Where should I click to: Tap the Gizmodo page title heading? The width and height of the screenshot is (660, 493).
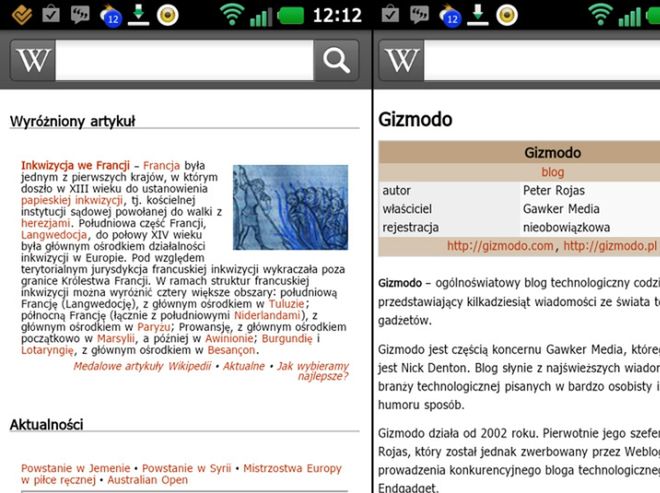click(x=415, y=120)
